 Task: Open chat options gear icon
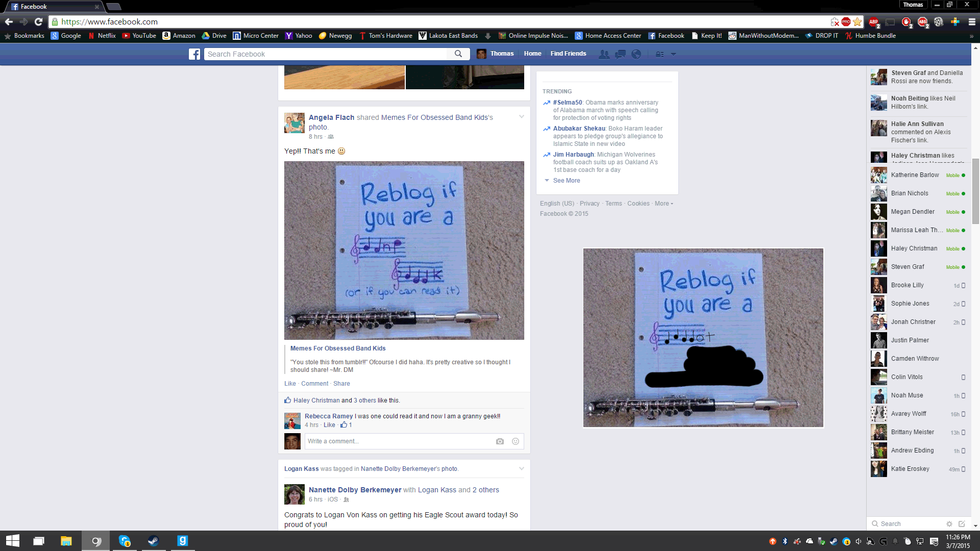[x=949, y=524]
